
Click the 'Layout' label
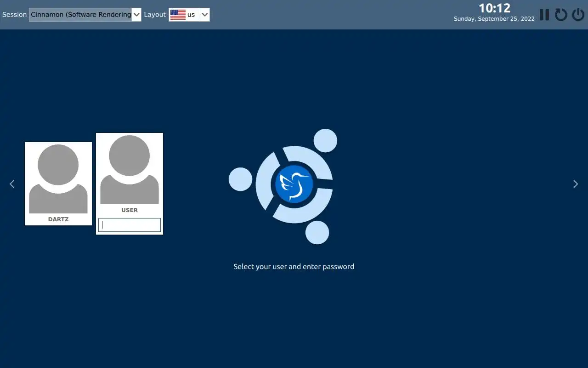155,15
